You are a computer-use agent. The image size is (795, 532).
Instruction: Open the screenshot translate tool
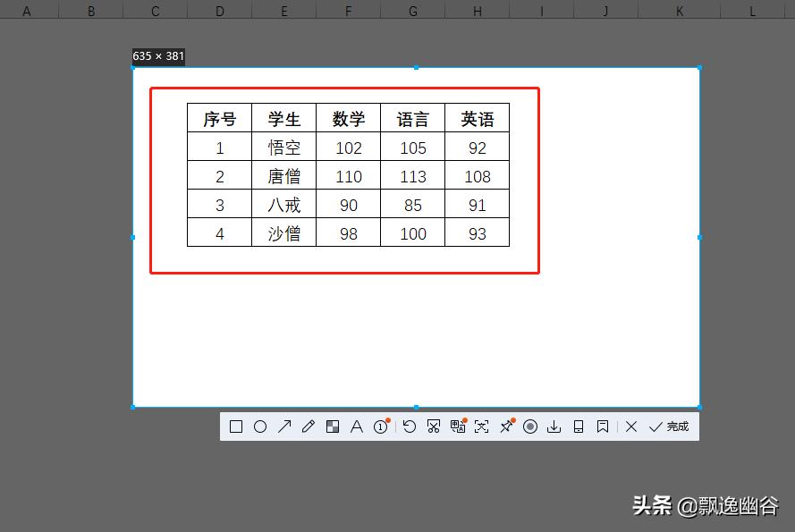click(x=458, y=426)
